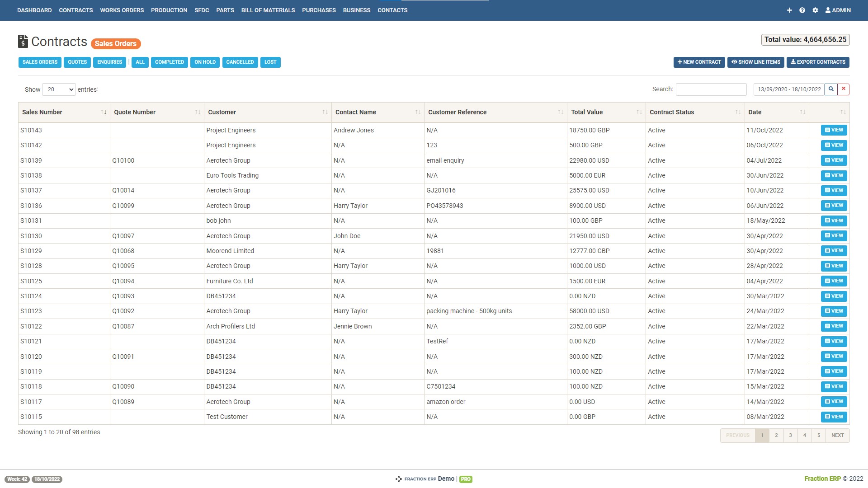Open the quick add plus icon
868x488 pixels.
pos(789,10)
